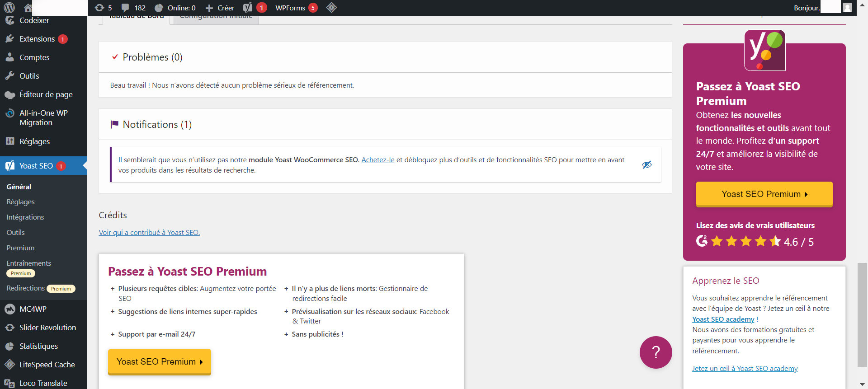This screenshot has width=868, height=389.
Task: Open Yoast Outils submenu item
Action: [x=16, y=233]
